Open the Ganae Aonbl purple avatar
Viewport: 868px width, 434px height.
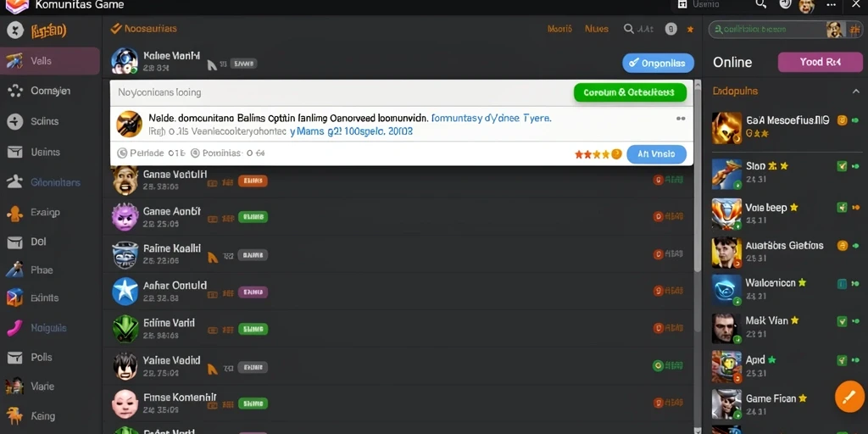(x=125, y=216)
